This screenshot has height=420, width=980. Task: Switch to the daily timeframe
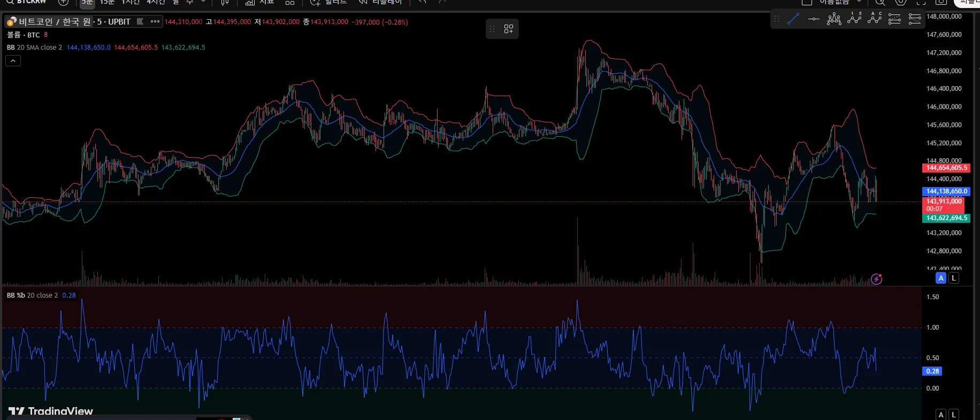pos(175,2)
